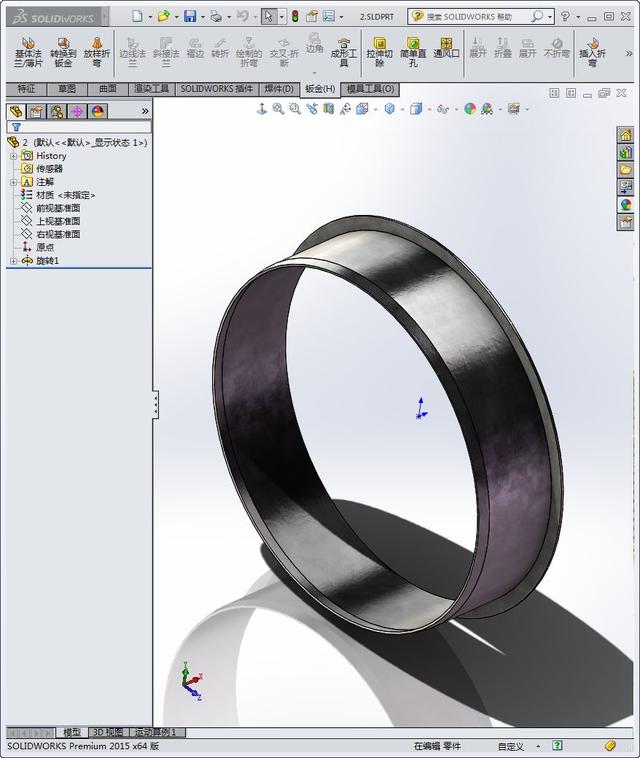
Task: Switch to the 焊件(D) ribbon tab
Action: (x=279, y=89)
